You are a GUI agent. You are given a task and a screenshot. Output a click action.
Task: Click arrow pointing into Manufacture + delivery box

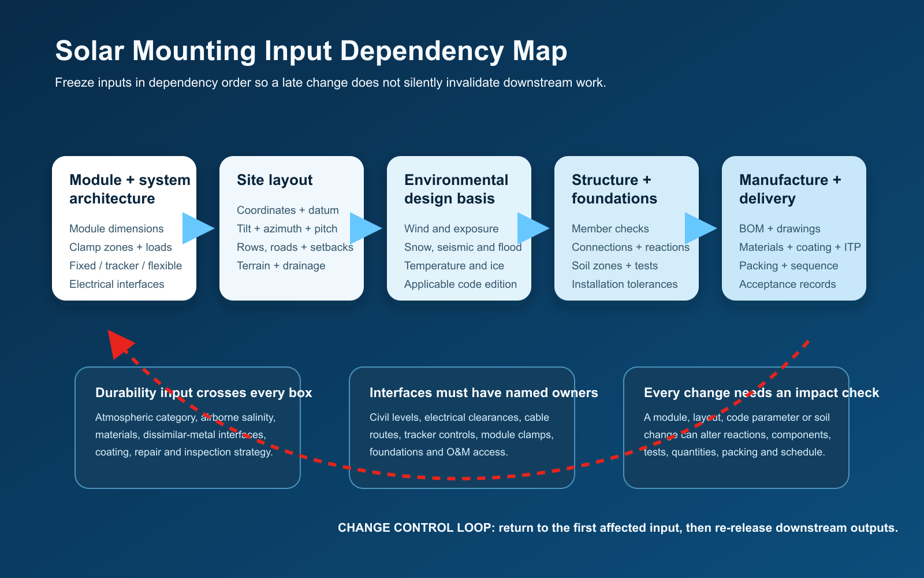pyautogui.click(x=701, y=228)
